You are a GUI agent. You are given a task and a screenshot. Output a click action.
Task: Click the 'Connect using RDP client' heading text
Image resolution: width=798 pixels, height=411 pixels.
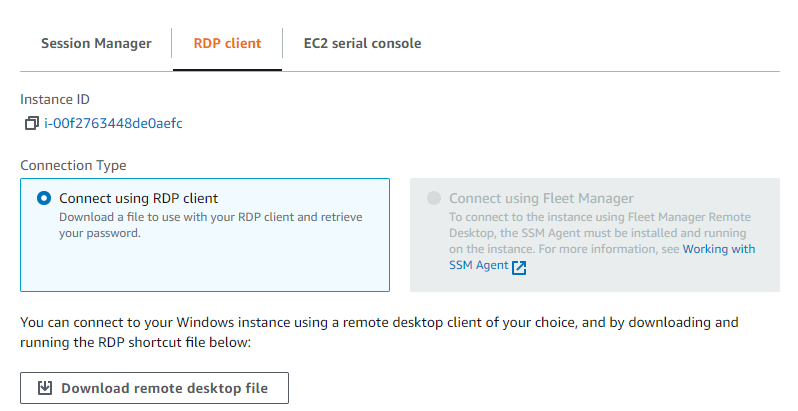pos(138,198)
